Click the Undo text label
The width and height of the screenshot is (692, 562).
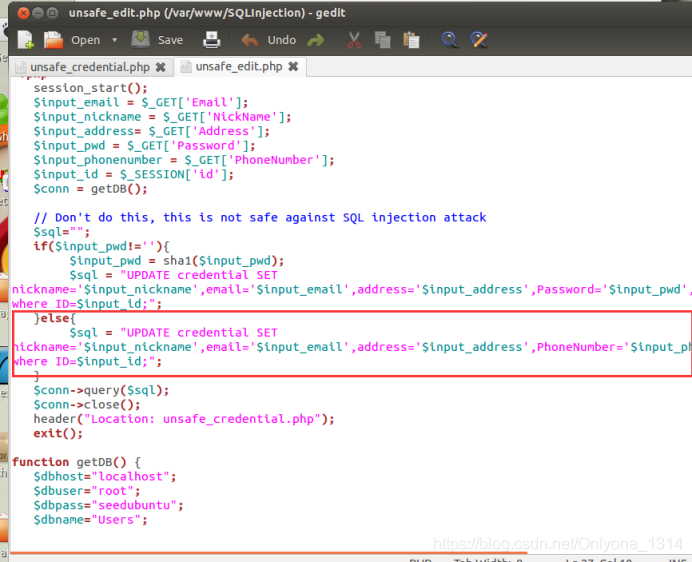click(x=282, y=40)
